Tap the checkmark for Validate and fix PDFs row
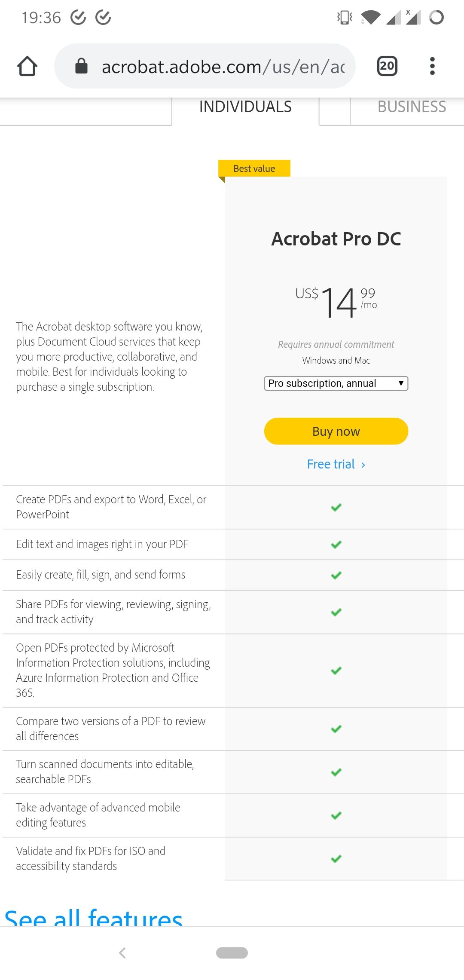This screenshot has width=464, height=980. point(336,858)
